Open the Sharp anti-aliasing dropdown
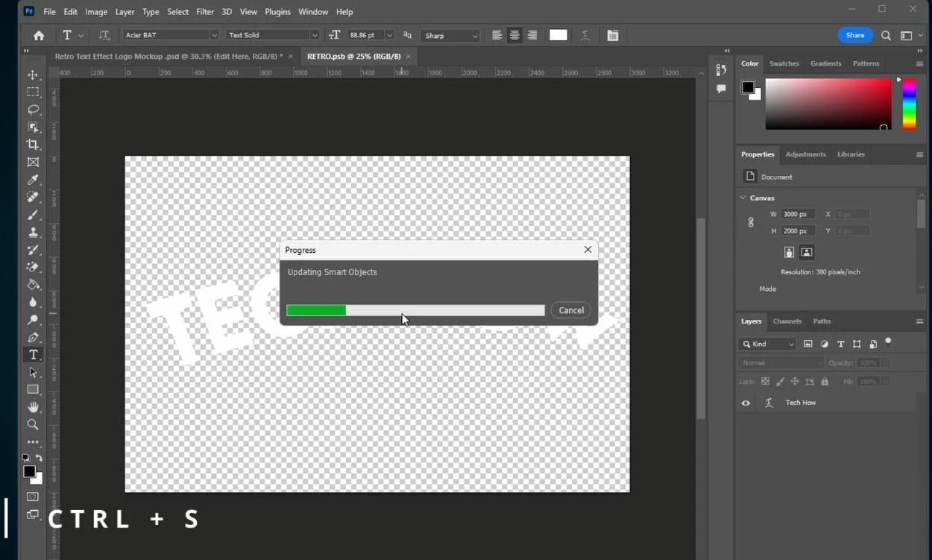932x560 pixels. coord(450,35)
